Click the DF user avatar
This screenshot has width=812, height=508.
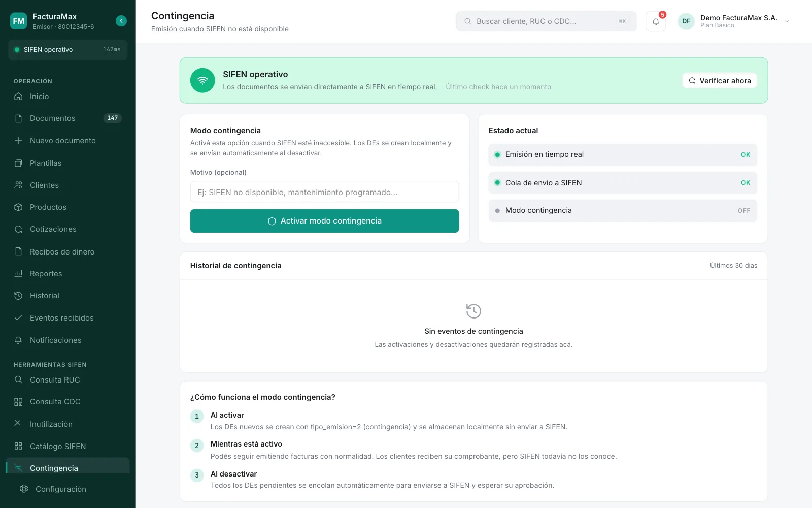coord(686,21)
